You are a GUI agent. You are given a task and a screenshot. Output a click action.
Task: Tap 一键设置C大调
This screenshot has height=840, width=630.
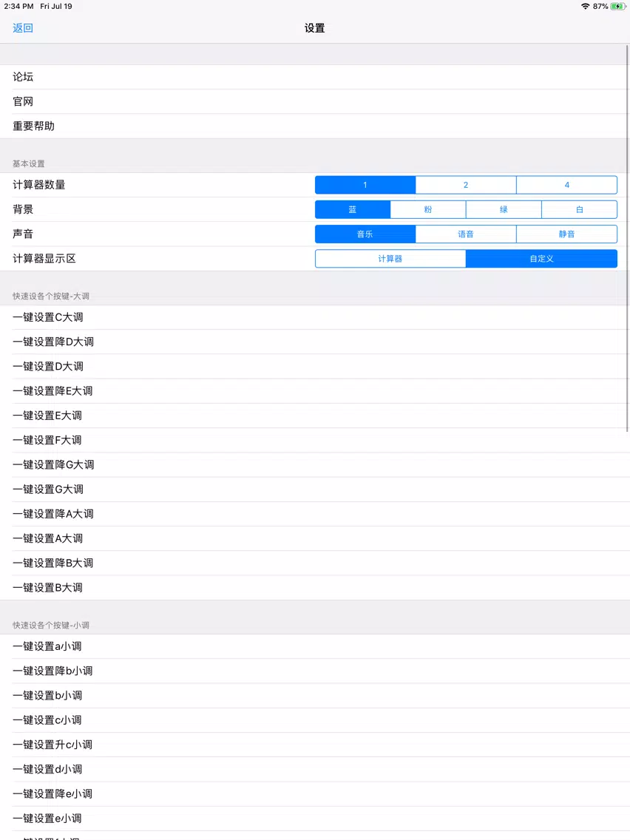[315, 317]
